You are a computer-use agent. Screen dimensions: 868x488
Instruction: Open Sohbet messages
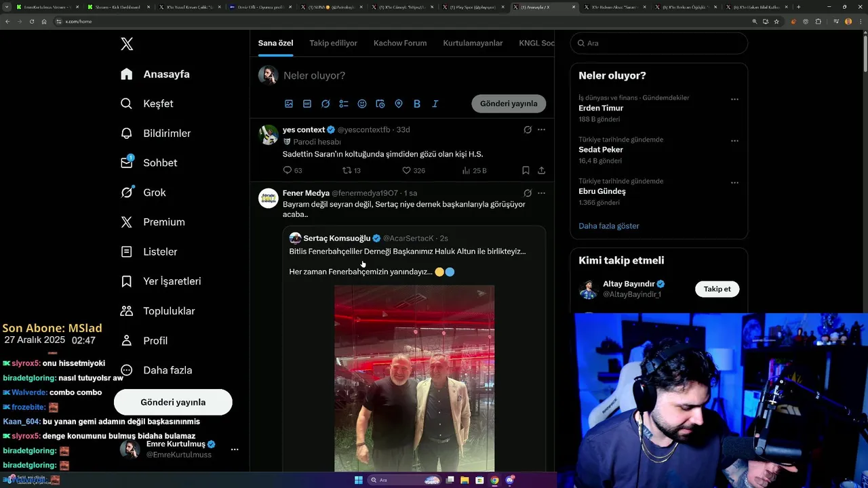149,163
